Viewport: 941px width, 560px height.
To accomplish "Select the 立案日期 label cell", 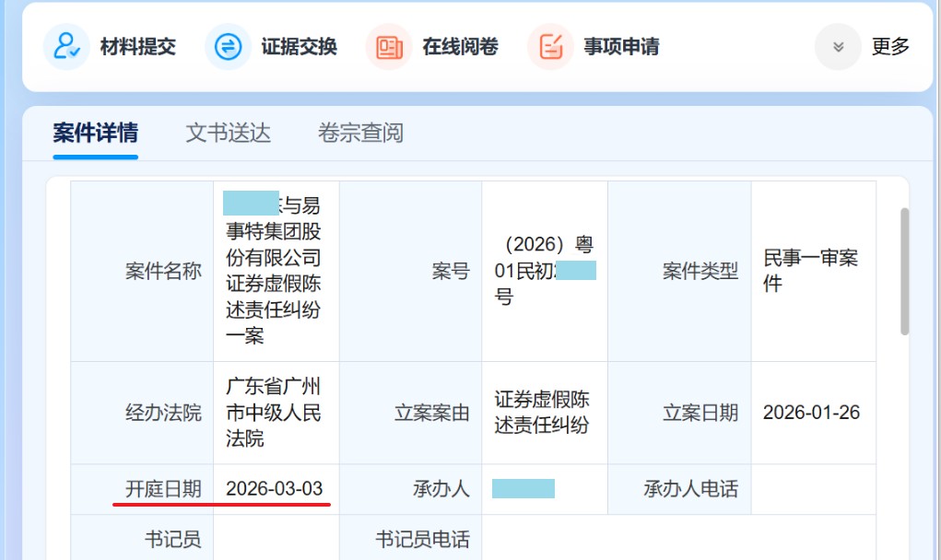I will (679, 413).
